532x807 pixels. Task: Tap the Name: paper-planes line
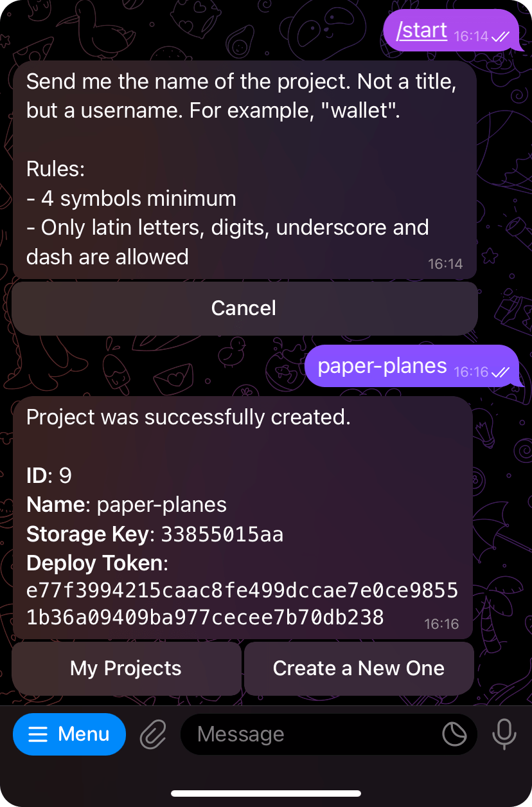tap(127, 505)
